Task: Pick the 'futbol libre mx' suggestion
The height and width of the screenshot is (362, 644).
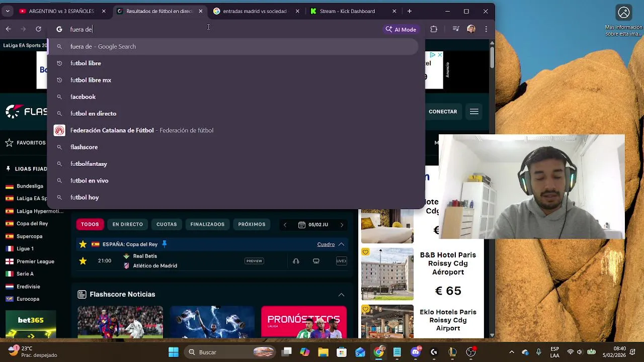Action: [232, 80]
